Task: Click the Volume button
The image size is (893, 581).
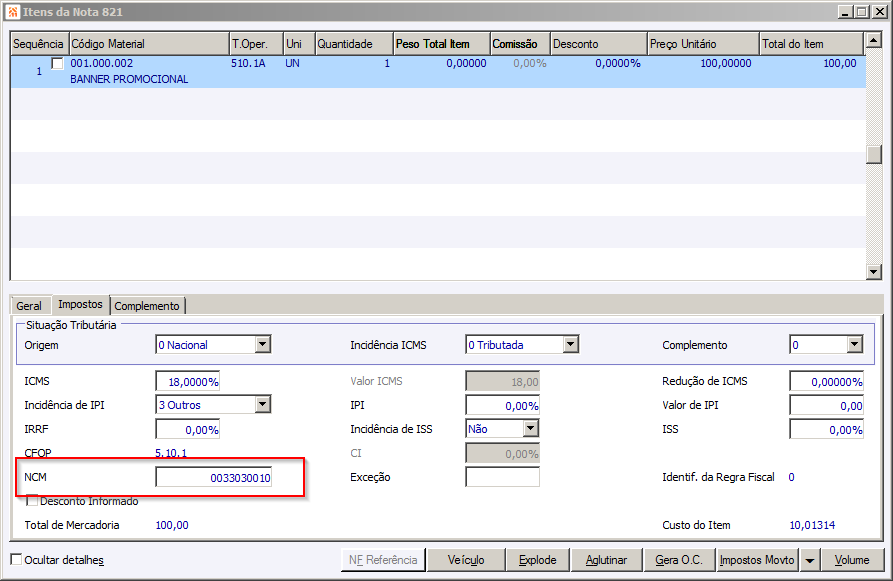Action: pos(852,560)
